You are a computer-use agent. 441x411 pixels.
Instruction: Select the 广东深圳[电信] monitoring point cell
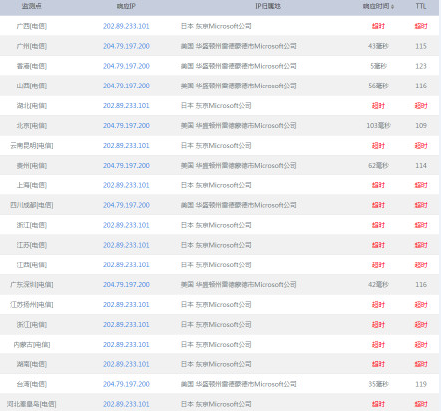click(32, 285)
